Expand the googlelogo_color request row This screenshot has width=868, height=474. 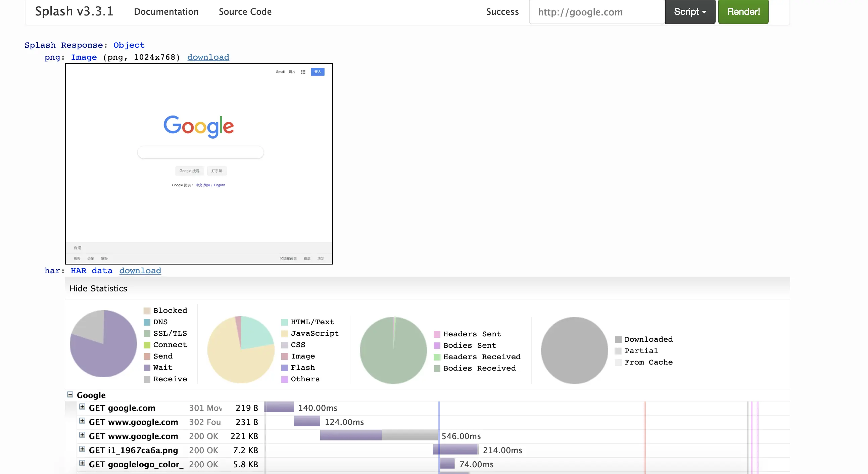click(82, 463)
